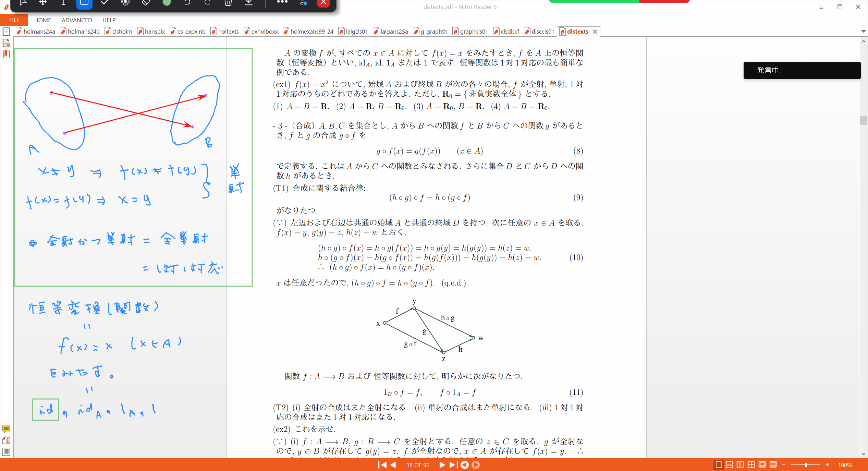Click the vertical scrollbar thumb
The width and height of the screenshot is (868, 471).
tap(863, 121)
